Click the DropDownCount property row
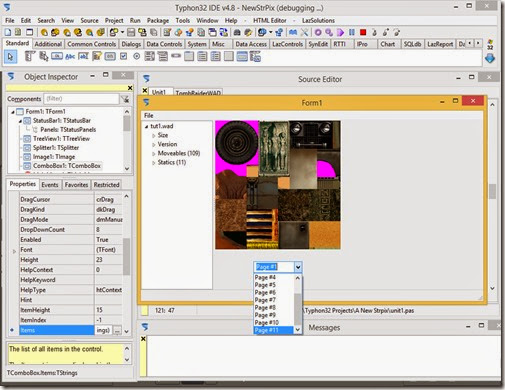This screenshot has width=505, height=390. coord(71,230)
